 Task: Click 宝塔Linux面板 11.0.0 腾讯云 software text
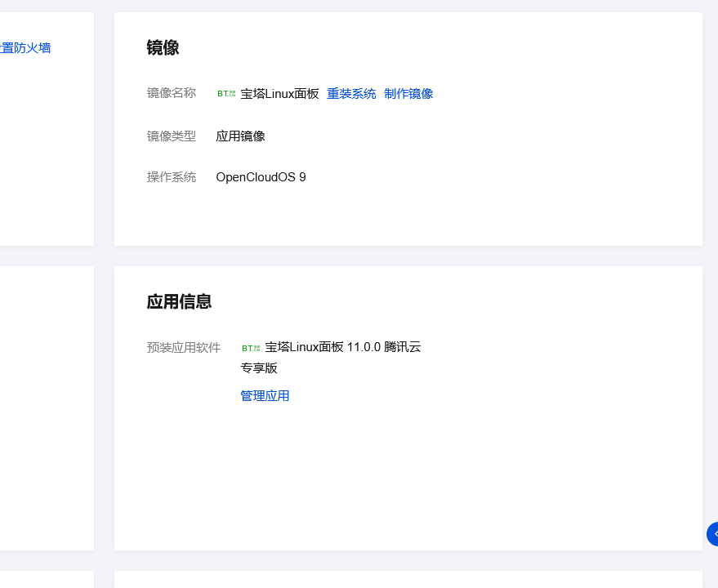[343, 347]
